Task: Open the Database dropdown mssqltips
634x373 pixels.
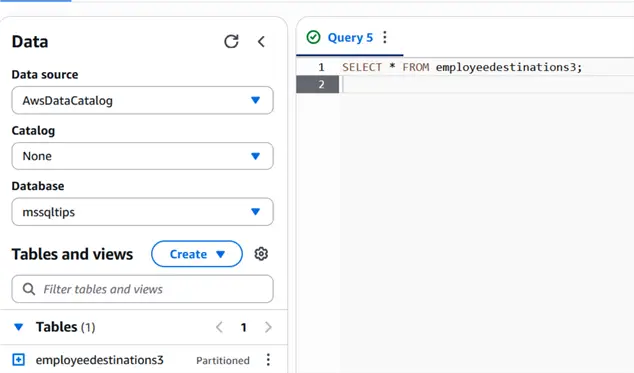Action: click(x=142, y=212)
